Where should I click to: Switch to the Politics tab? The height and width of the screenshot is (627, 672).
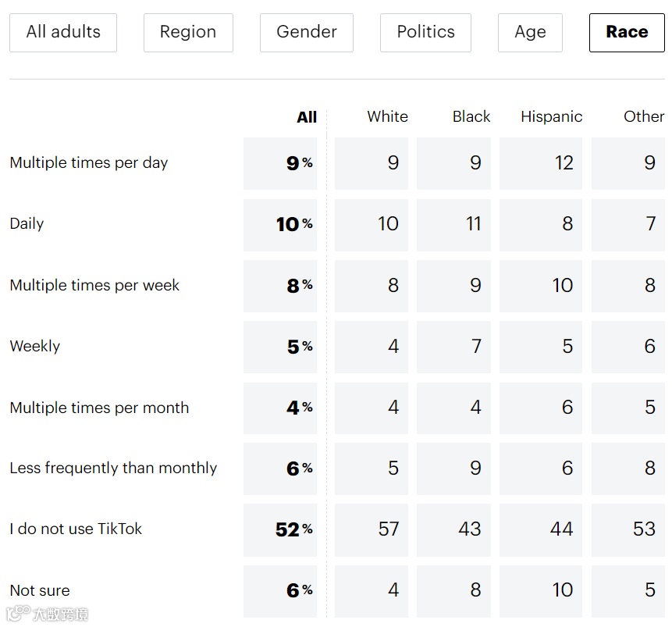[x=425, y=32]
